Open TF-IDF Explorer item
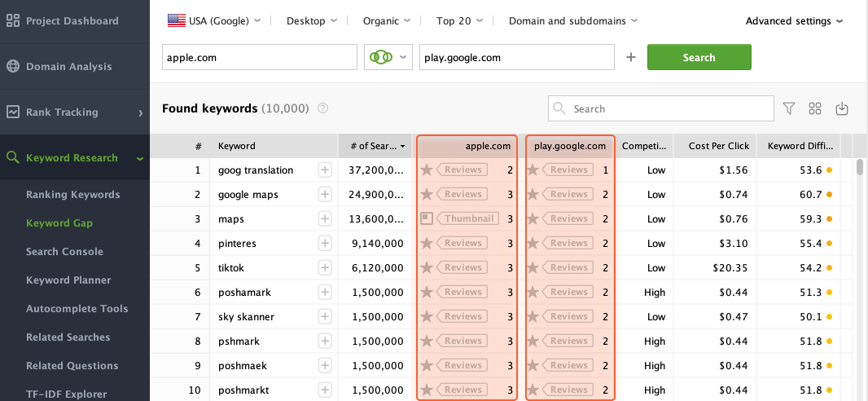868x401 pixels. 67,394
